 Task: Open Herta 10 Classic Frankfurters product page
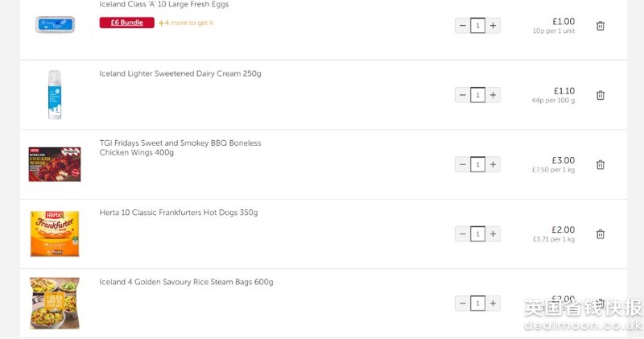point(178,213)
